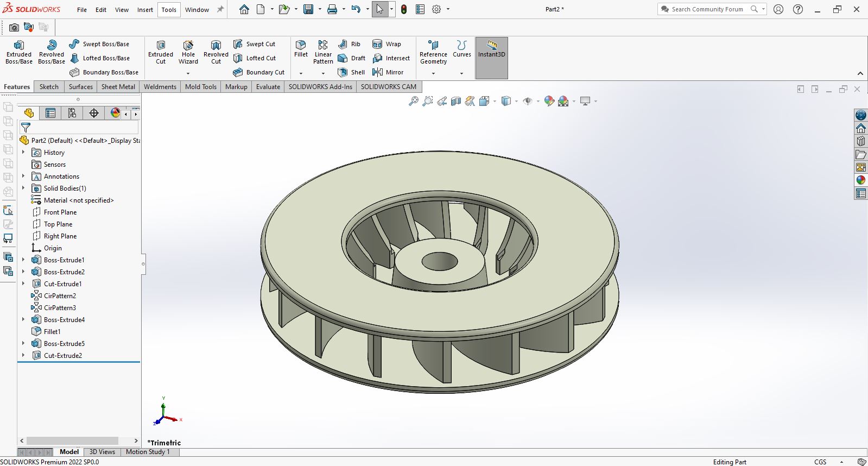The height and width of the screenshot is (466, 868).
Task: Click the Rib feature tool
Action: (349, 44)
